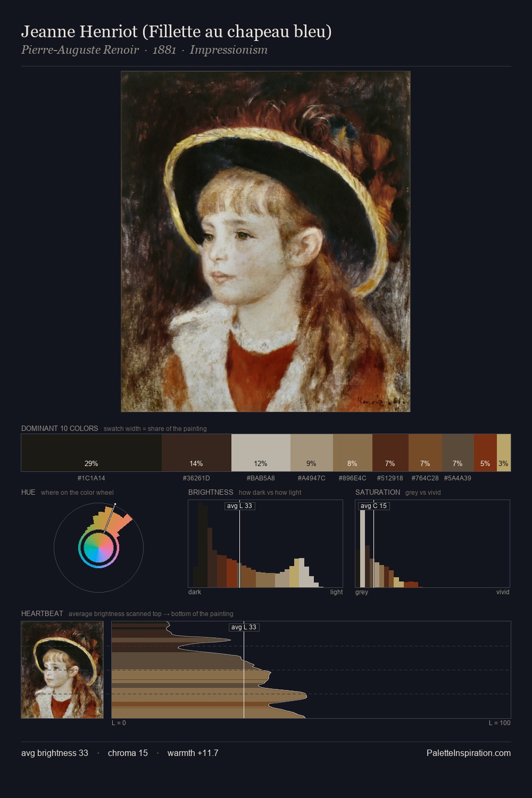The height and width of the screenshot is (798, 532).
Task: Click the heartbeat brightness profile chart
Action: pyautogui.click(x=311, y=670)
